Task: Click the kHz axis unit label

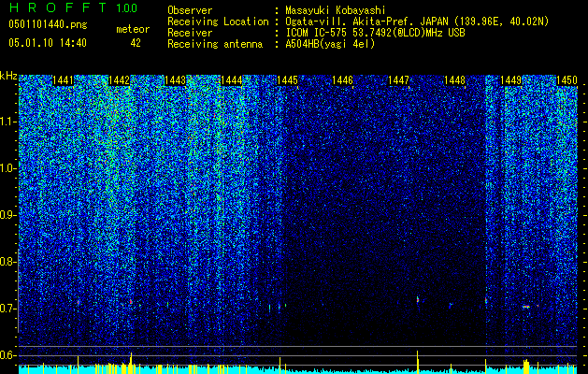Action: tap(8, 76)
